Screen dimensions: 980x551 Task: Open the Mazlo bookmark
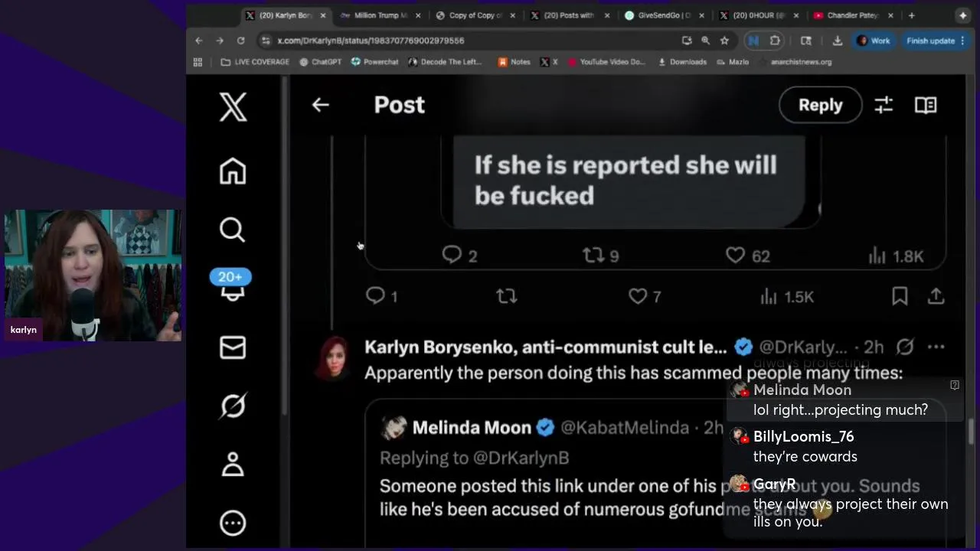click(733, 62)
